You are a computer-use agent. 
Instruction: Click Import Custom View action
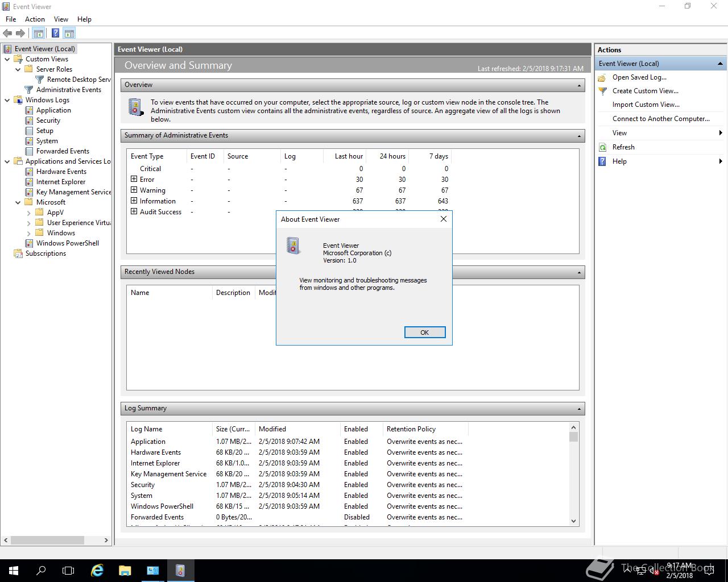click(x=646, y=105)
